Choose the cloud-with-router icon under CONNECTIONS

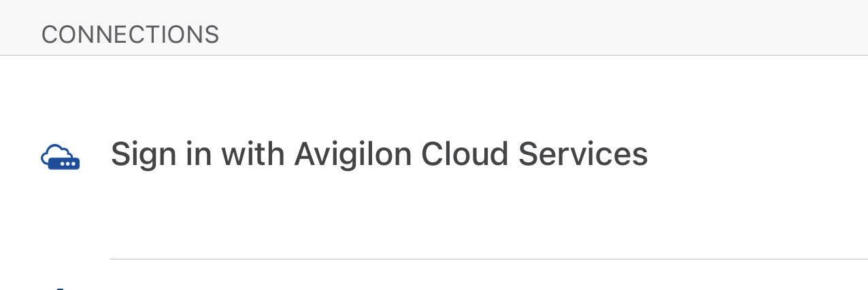point(61,157)
